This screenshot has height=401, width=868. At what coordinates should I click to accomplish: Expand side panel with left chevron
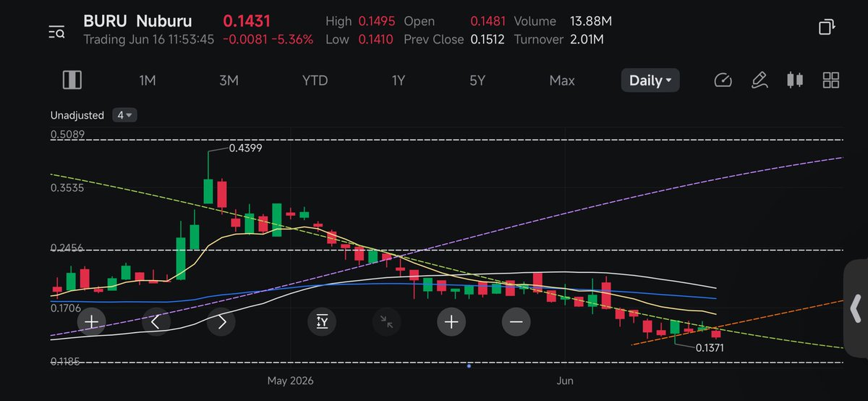[856, 308]
